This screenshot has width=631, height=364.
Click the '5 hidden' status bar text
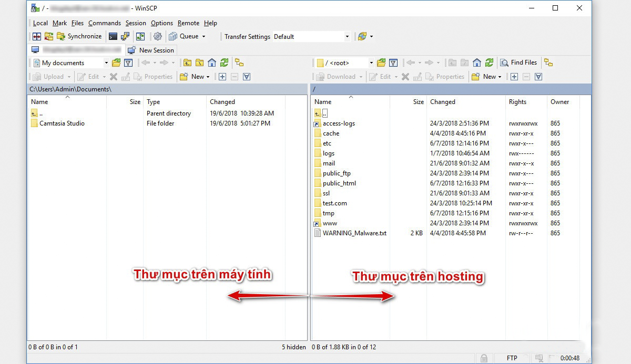(293, 347)
